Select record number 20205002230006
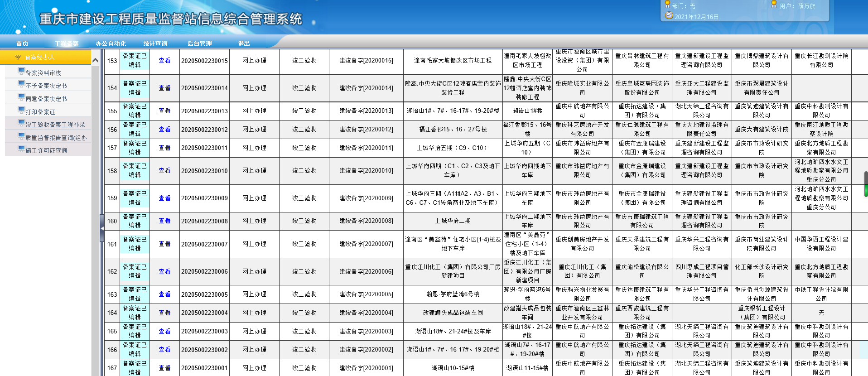868x376 pixels. (x=204, y=271)
